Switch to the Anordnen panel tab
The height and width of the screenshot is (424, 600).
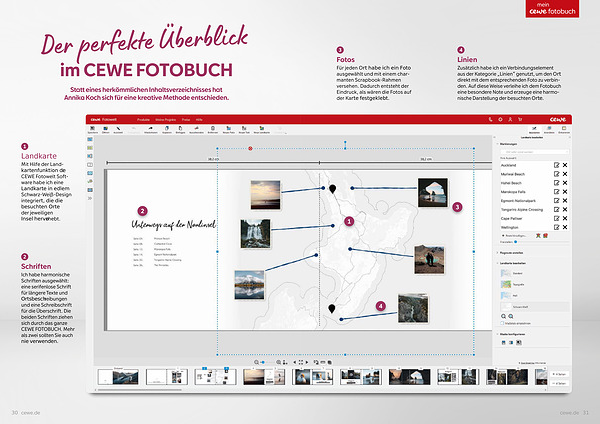click(549, 130)
